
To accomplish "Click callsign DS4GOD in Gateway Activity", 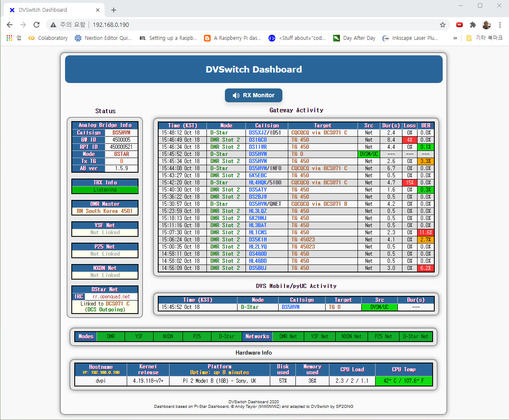I will tap(258, 254).
